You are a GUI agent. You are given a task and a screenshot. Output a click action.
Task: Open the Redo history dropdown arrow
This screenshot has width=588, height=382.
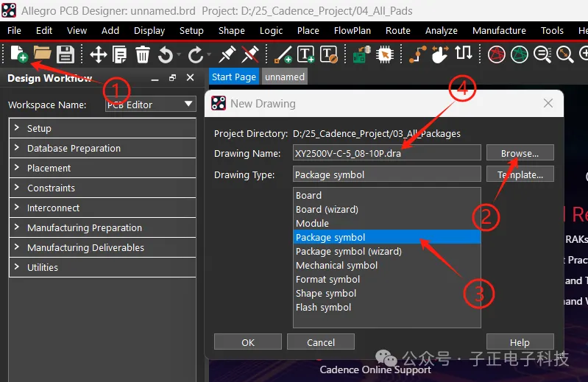click(x=209, y=55)
